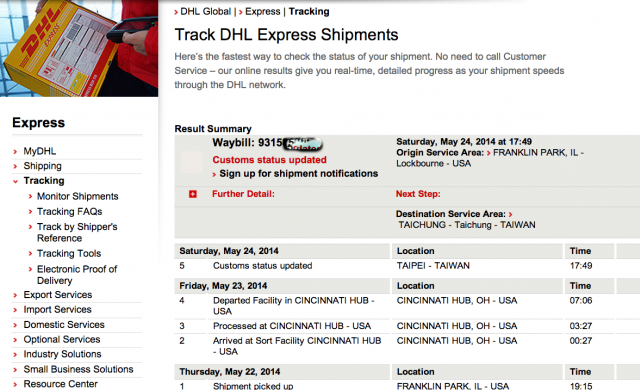The width and height of the screenshot is (640, 390).
Task: Open the Shipping sidebar menu item
Action: coord(42,166)
